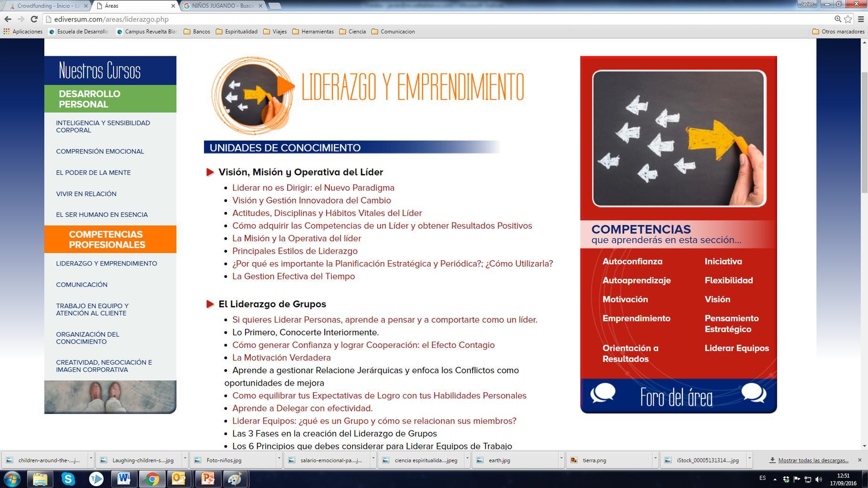Expand options arrow for Foto-niños.jpg download
Screen dimensions: 868x488
coord(279,459)
